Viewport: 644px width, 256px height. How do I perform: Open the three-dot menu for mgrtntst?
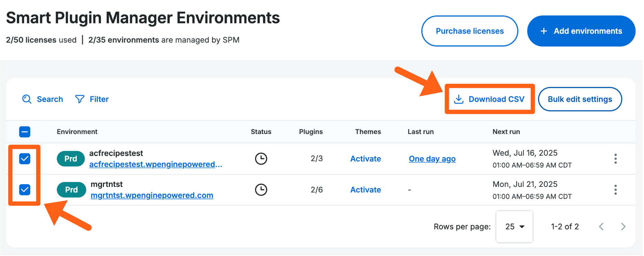pyautogui.click(x=615, y=190)
